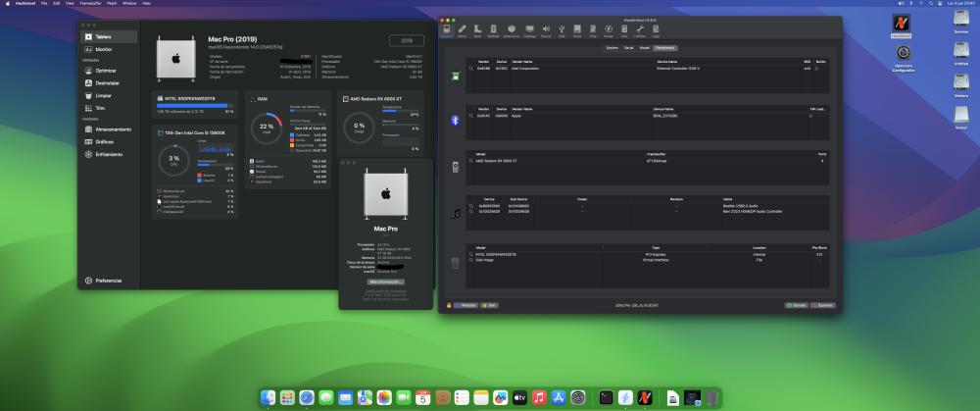Click the RAM 22 % circular gauge
Viewport: 980px width, 411px height.
coord(267,128)
